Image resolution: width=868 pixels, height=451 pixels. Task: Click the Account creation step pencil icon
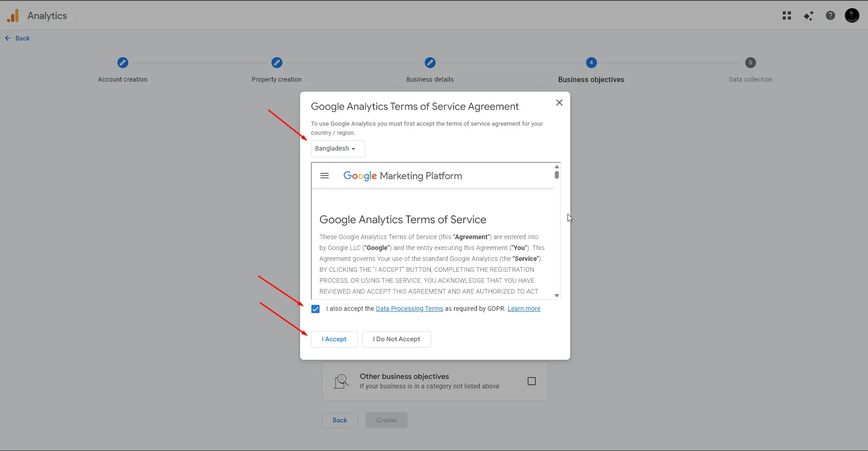tap(123, 63)
